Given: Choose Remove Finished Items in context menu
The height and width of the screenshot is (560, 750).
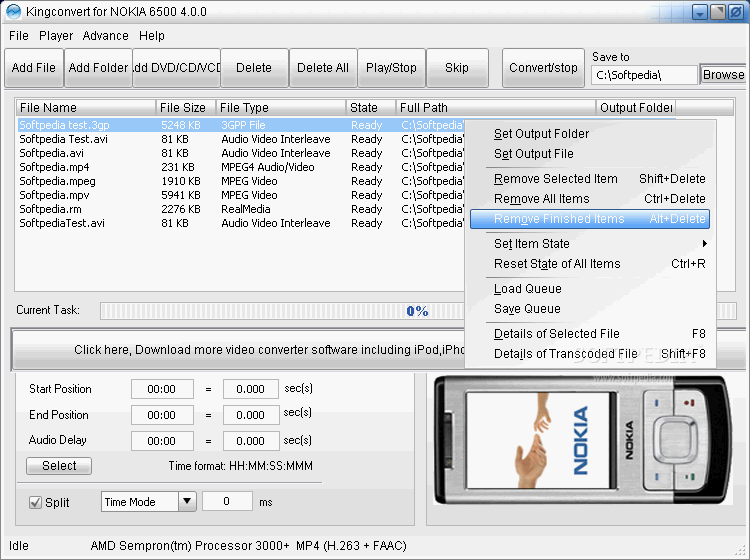Looking at the screenshot, I should point(590,219).
